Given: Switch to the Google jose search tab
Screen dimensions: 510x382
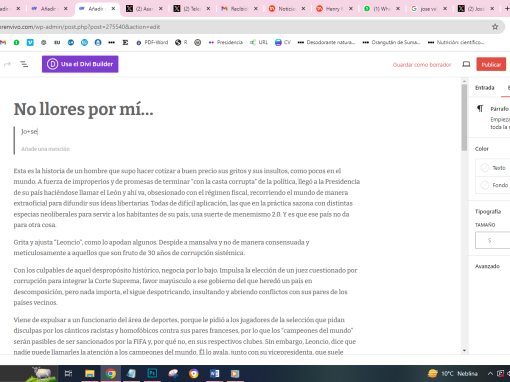Looking at the screenshot, I should point(429,9).
